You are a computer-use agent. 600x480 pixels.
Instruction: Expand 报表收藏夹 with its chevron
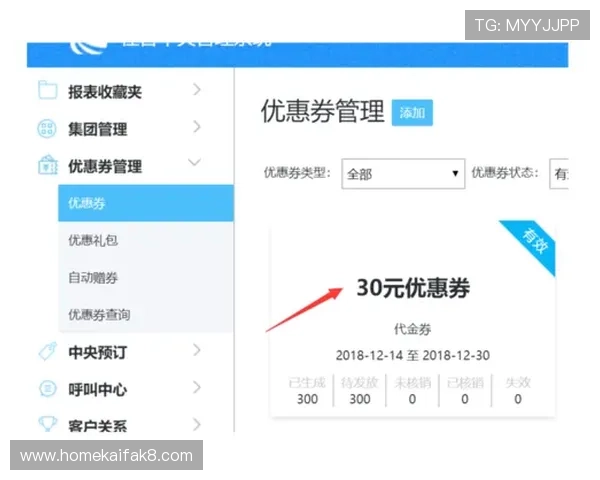197,89
